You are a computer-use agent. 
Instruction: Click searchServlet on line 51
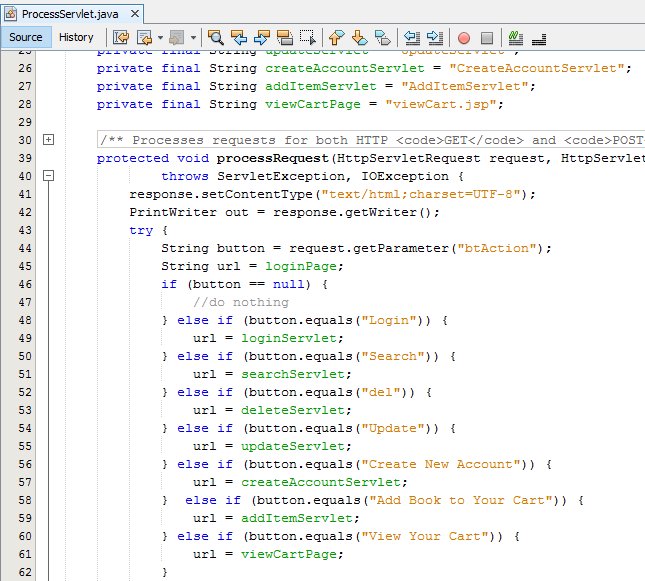tap(293, 374)
